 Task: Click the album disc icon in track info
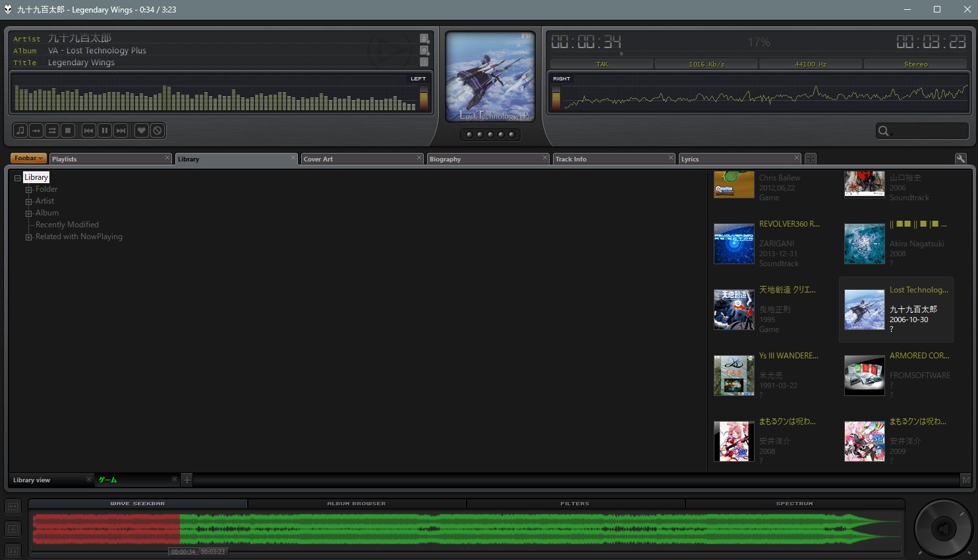pos(424,50)
